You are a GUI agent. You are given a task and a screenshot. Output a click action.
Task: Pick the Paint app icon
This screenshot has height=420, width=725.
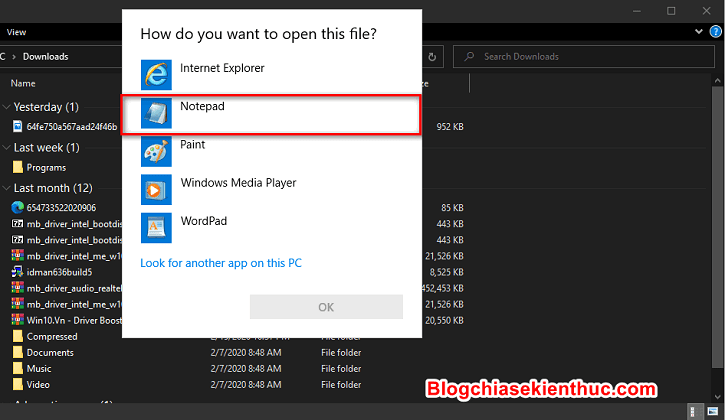click(x=156, y=151)
